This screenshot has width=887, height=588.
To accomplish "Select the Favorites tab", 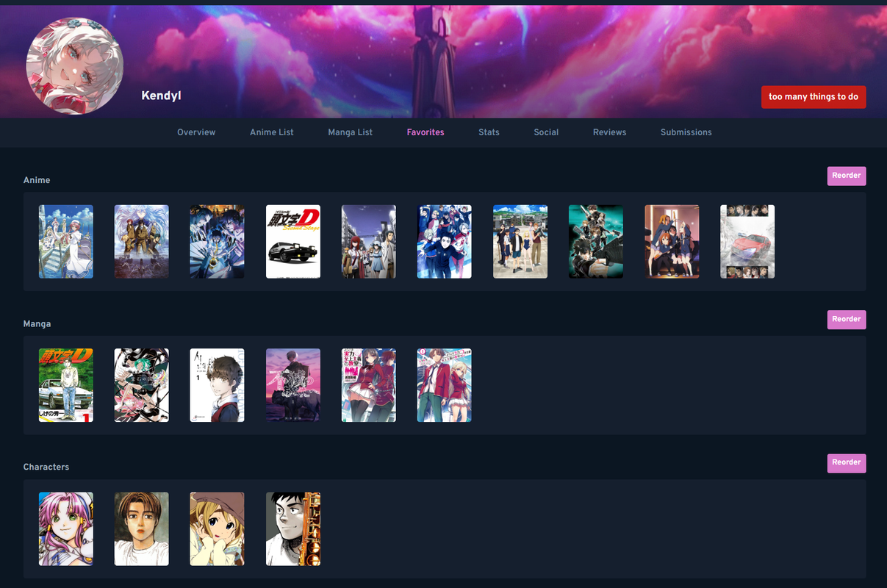I will [425, 132].
